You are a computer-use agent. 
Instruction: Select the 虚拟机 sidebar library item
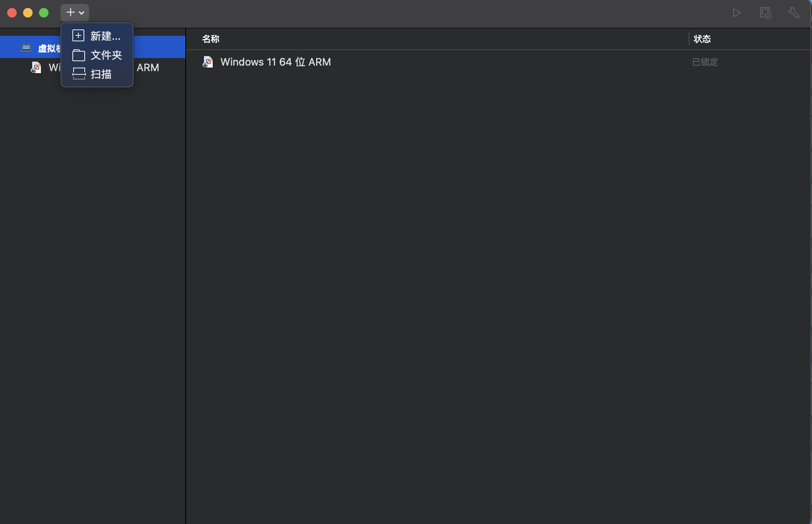(x=48, y=48)
